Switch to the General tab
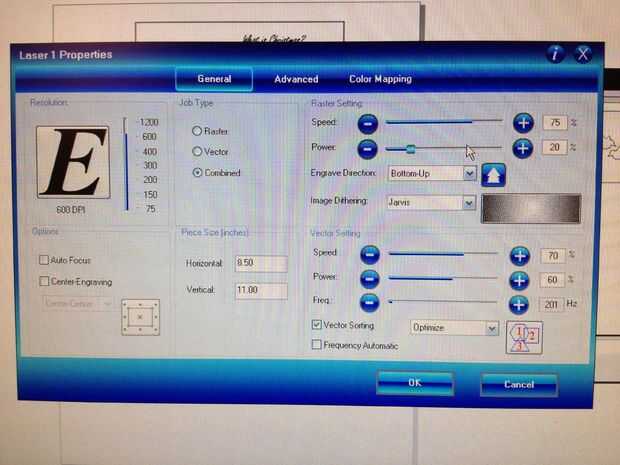Image resolution: width=620 pixels, height=465 pixels. coord(214,79)
